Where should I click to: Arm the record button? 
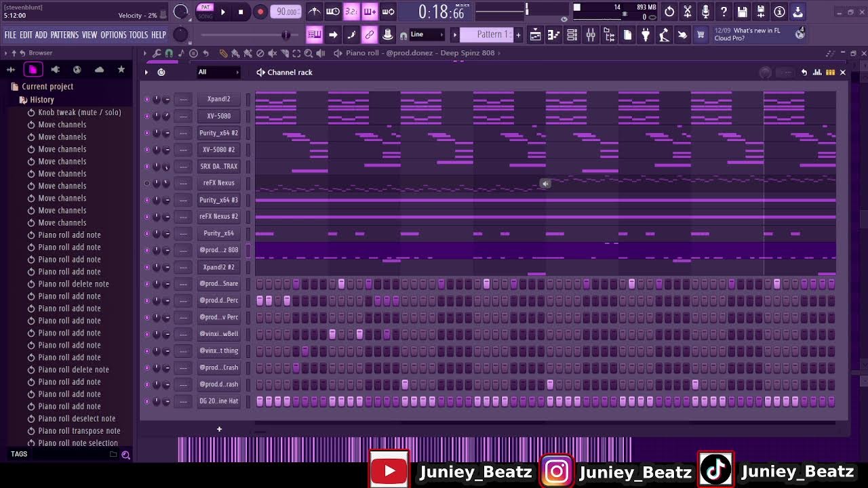260,12
